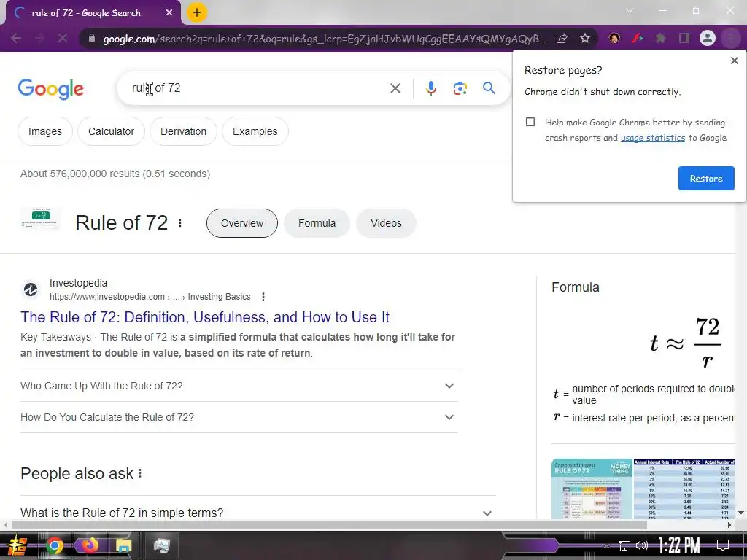Viewport: 747px width, 560px height.
Task: Clear the search box with the X
Action: coord(395,88)
